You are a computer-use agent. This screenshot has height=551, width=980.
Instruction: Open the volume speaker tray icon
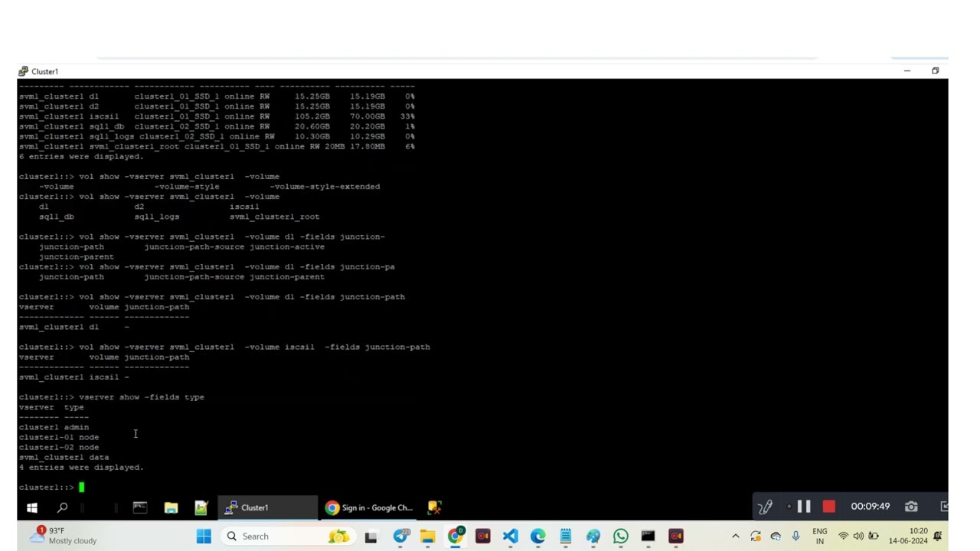tap(858, 536)
